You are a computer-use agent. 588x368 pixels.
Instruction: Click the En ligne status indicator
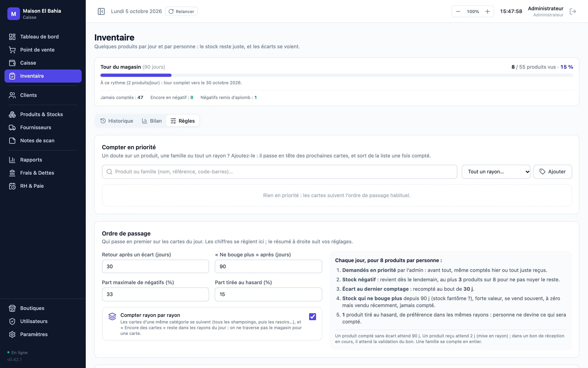click(x=18, y=352)
